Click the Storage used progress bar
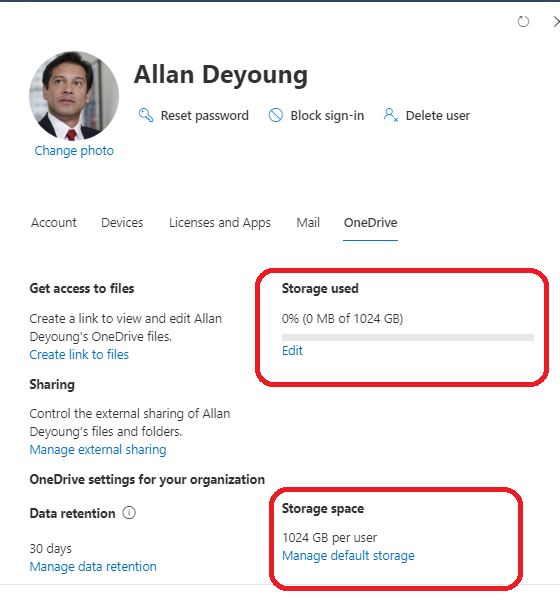 coord(408,338)
